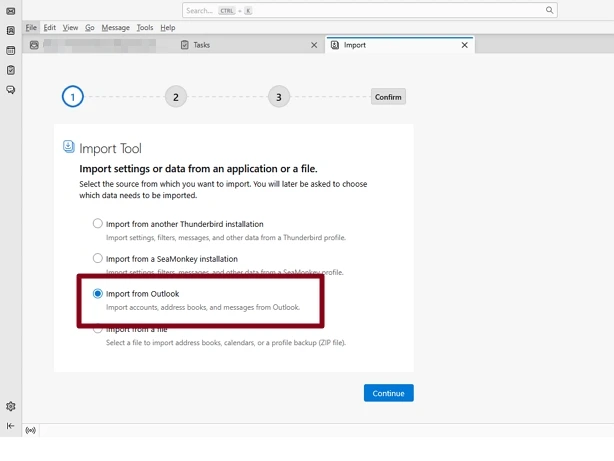Switch to the Tasks tab
614x461 pixels.
pyautogui.click(x=245, y=45)
